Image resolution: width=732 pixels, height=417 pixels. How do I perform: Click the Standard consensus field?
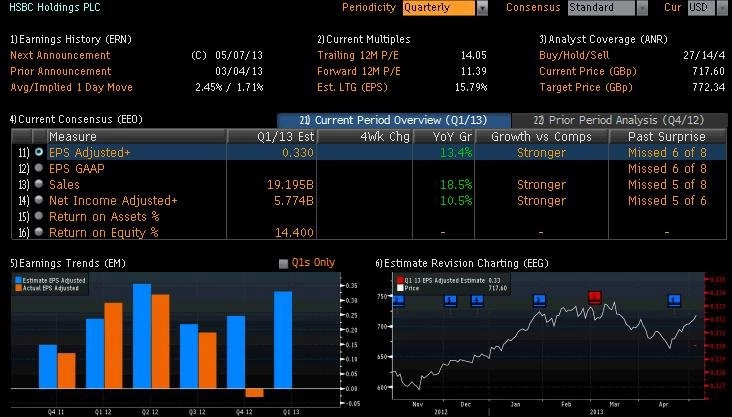pyautogui.click(x=601, y=8)
